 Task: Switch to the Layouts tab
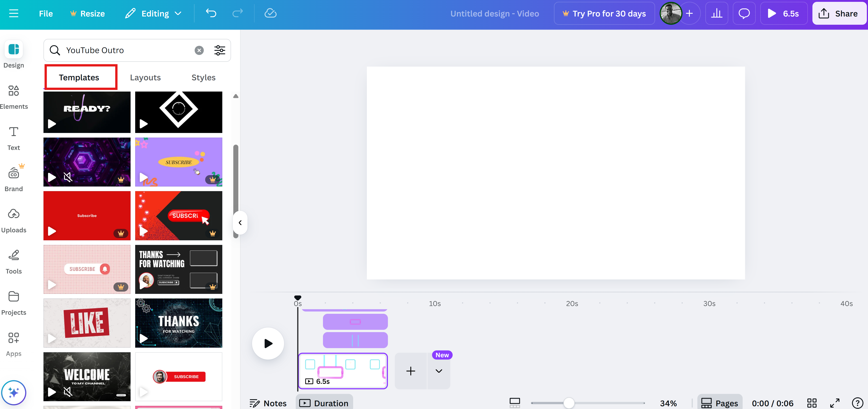tap(145, 77)
